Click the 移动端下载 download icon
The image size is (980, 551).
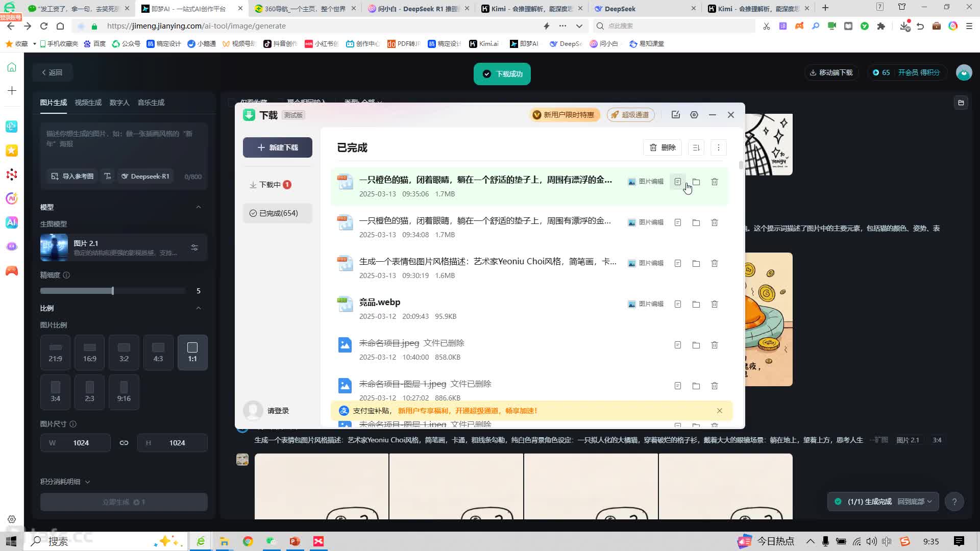813,72
